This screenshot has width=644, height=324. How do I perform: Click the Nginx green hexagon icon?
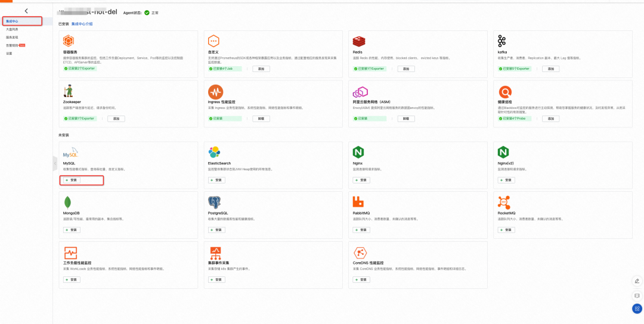tap(358, 152)
